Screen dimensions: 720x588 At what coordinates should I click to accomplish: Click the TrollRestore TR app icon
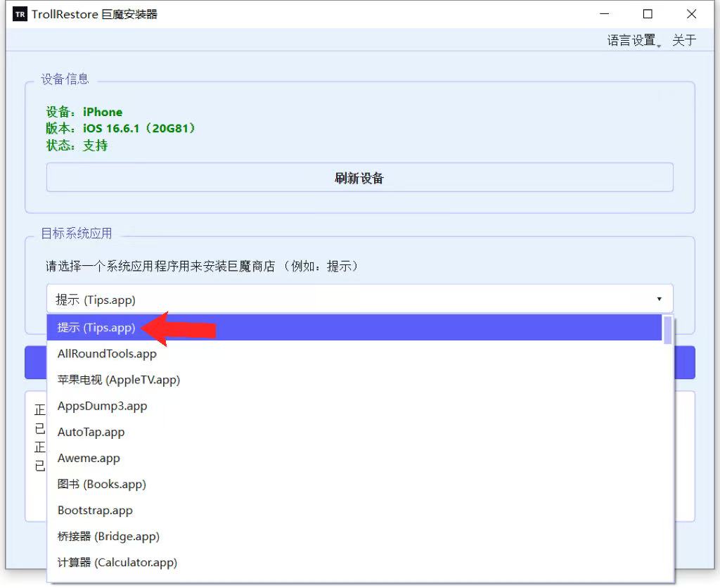pyautogui.click(x=20, y=14)
